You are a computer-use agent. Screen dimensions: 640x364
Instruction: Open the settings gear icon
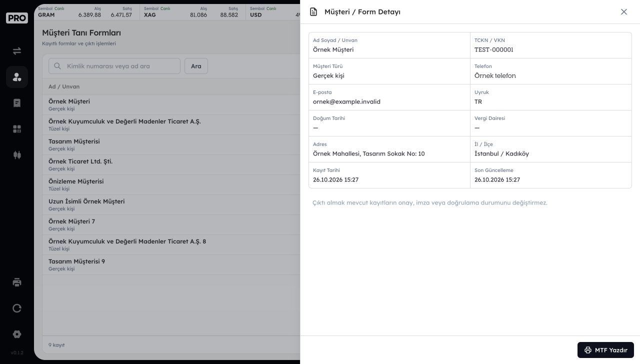click(17, 334)
